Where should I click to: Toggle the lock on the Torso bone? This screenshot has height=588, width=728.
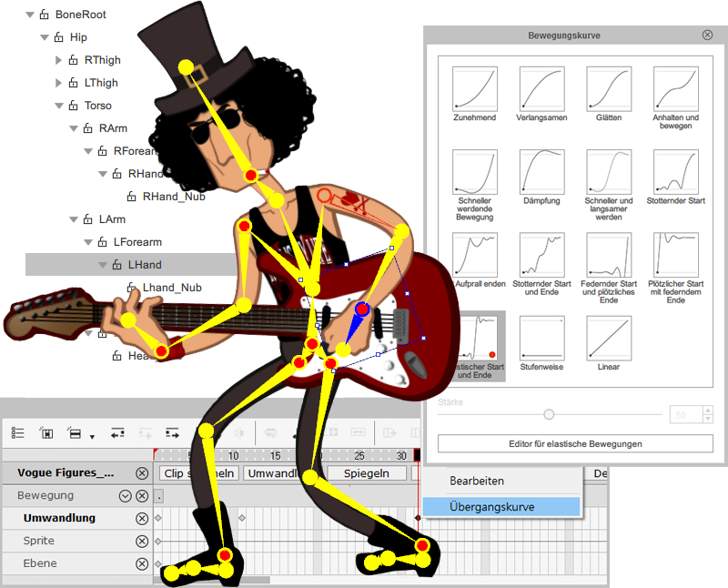(x=74, y=106)
